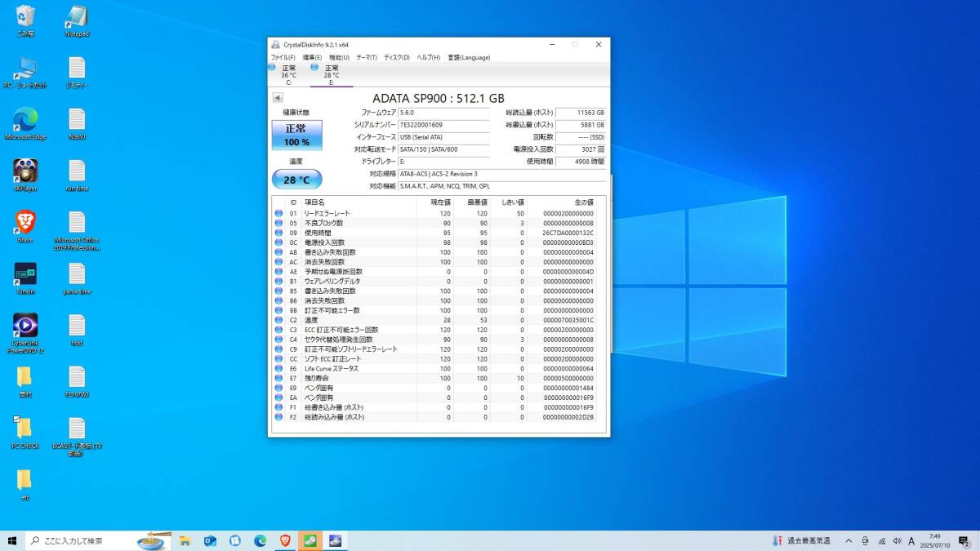Toggle the IME input mode indicator A
980x551 pixels.
tap(912, 540)
